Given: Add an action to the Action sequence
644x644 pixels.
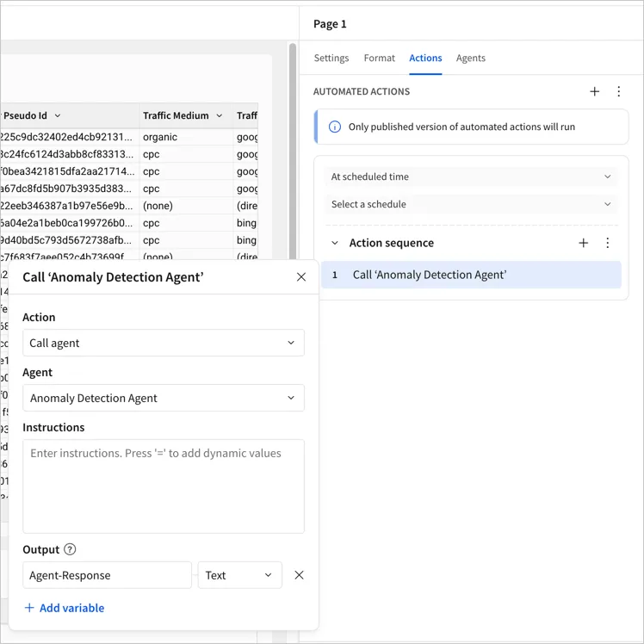Looking at the screenshot, I should click(583, 243).
